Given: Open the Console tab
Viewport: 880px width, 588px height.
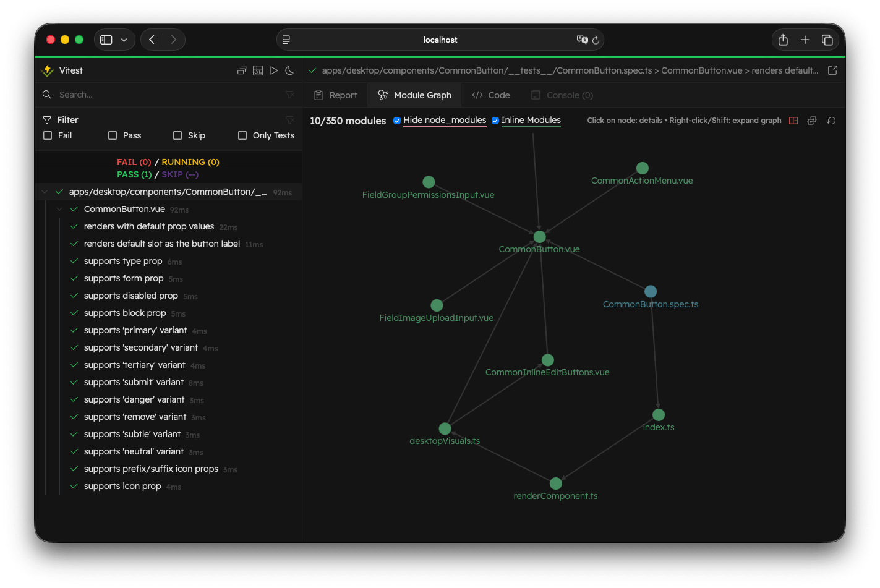Looking at the screenshot, I should click(x=562, y=95).
